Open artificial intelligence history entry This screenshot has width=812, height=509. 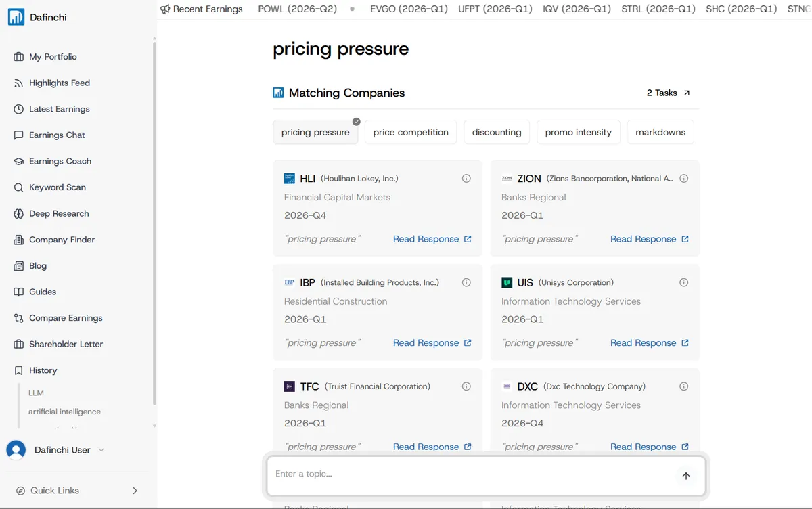[64, 412]
